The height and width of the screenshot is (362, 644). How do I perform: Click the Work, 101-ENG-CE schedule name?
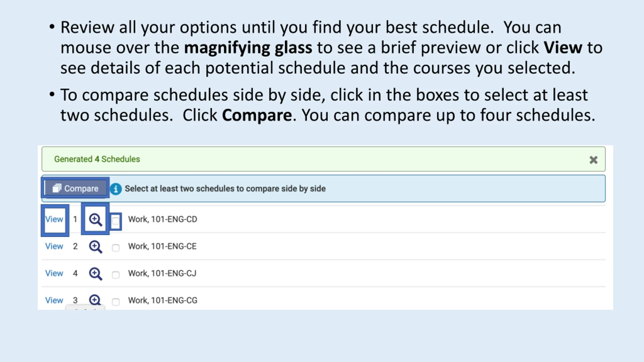162,246
